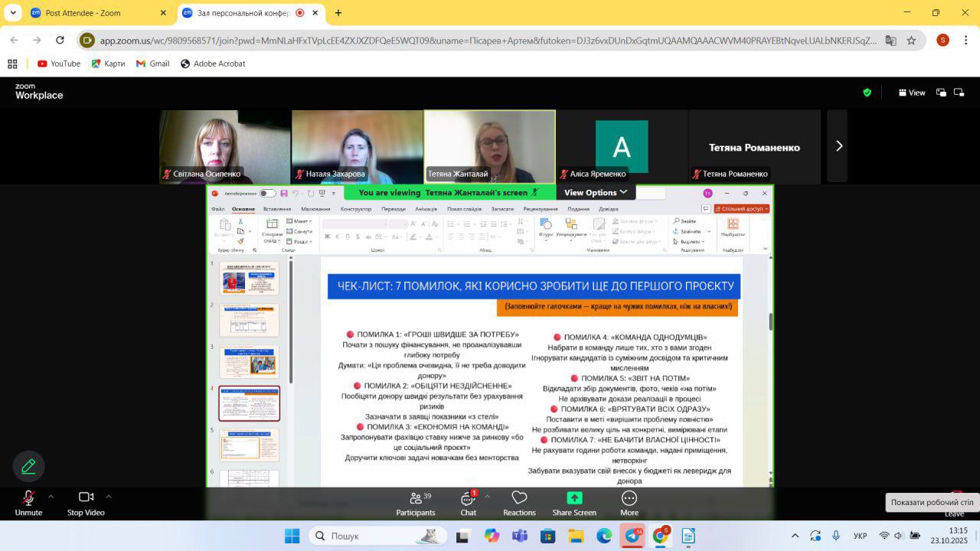Click the green annotation pencil icon
The height and width of the screenshot is (551, 980).
(x=29, y=466)
